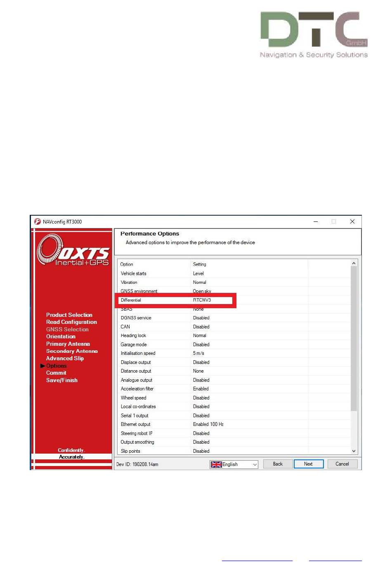Close the NAVconfig RT3000 window
Screen dimensions: 392x573
point(352,222)
